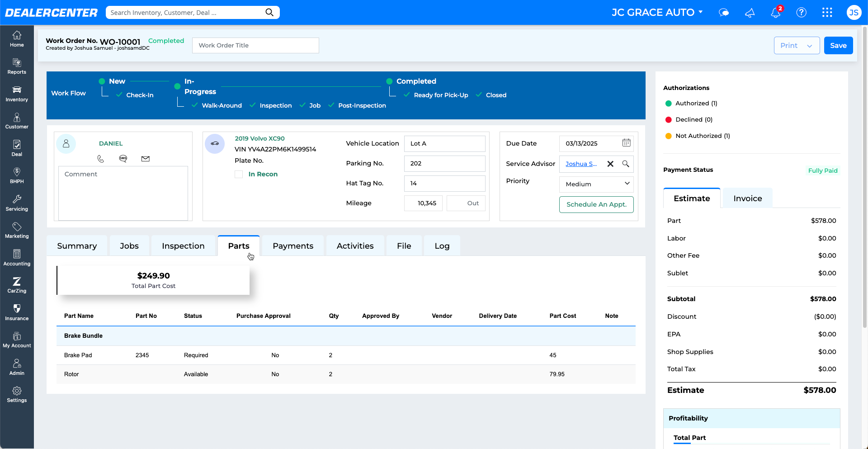This screenshot has height=449, width=868.
Task: Send SMS to customer Daniel
Action: [x=123, y=158]
